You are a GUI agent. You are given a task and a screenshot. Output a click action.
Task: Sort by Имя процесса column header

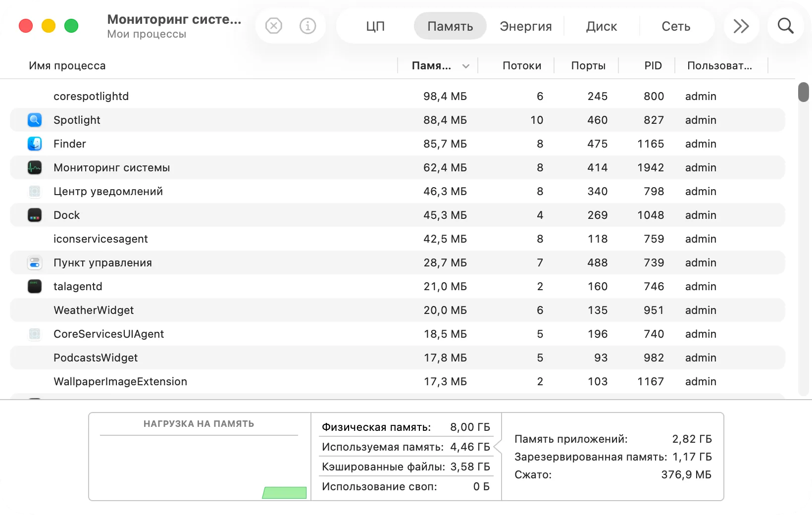[67, 66]
